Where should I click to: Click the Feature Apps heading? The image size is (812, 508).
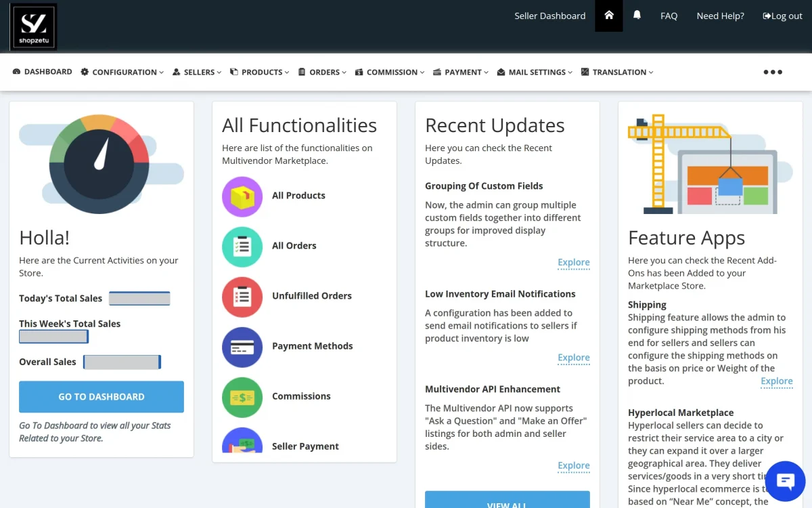pyautogui.click(x=686, y=238)
